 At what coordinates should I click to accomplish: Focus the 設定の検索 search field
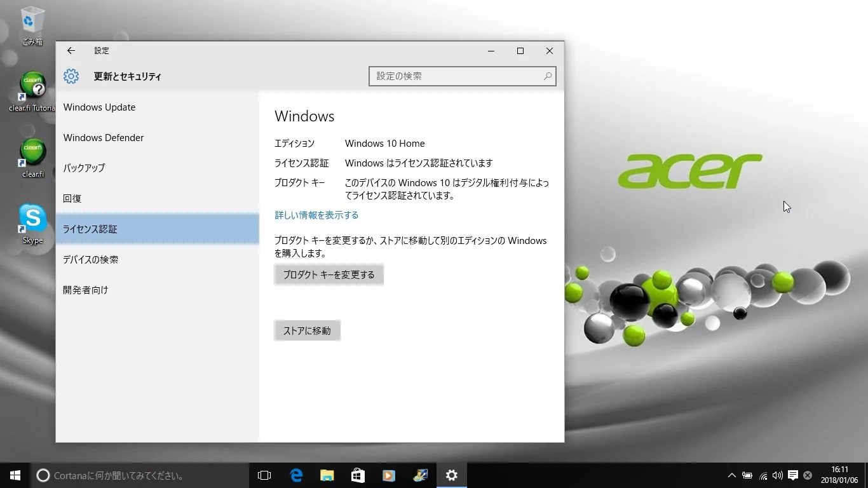(462, 76)
